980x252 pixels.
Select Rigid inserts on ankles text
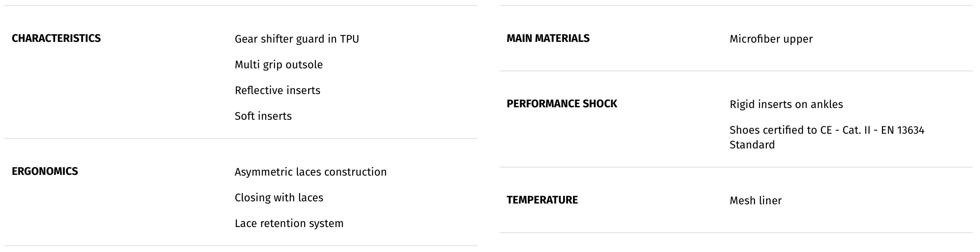tap(786, 105)
